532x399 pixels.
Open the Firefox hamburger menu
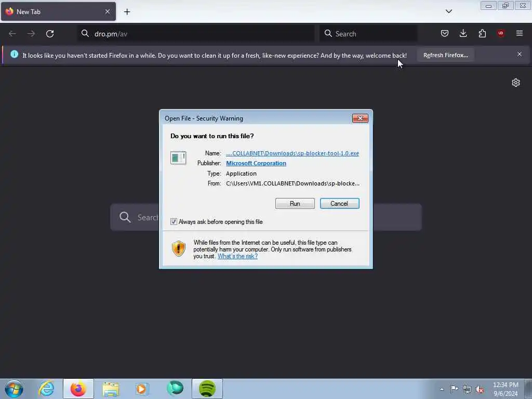[520, 33]
